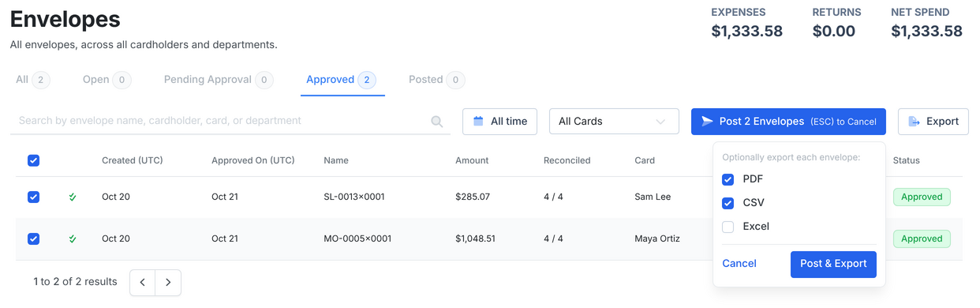The height and width of the screenshot is (308, 980).
Task: Click the Post 2 Envelopes button
Action: click(788, 122)
